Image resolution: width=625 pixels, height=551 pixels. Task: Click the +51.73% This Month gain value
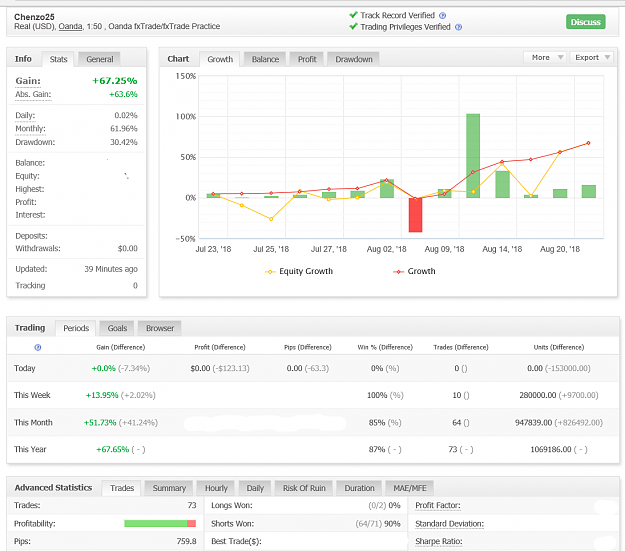[100, 423]
